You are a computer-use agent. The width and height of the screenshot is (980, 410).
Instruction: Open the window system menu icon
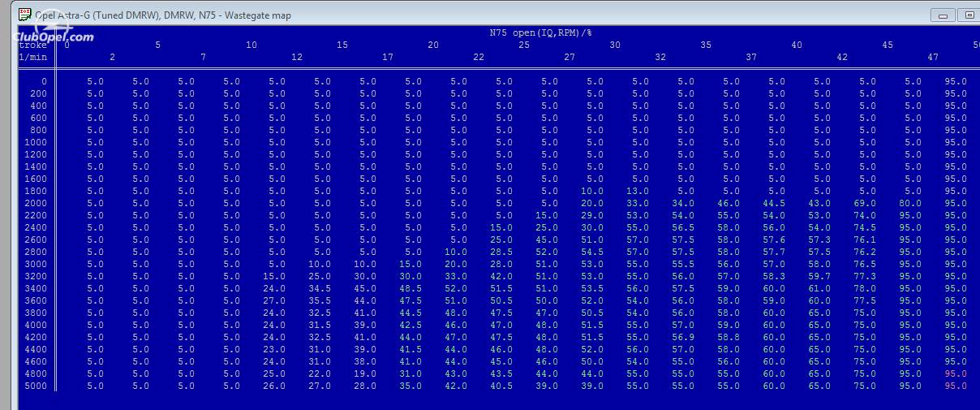(x=25, y=14)
